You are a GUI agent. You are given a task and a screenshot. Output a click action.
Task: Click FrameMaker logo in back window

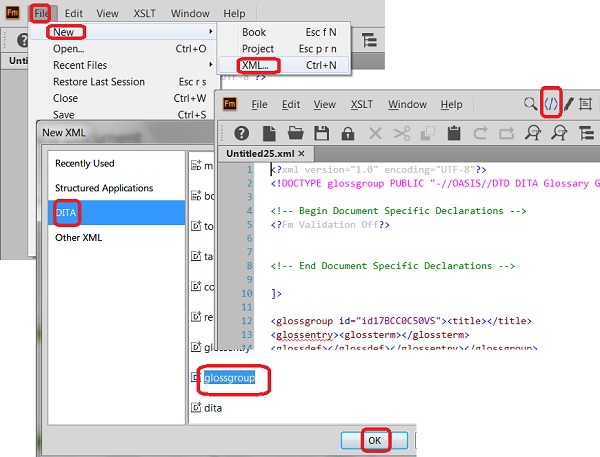pyautogui.click(x=13, y=13)
